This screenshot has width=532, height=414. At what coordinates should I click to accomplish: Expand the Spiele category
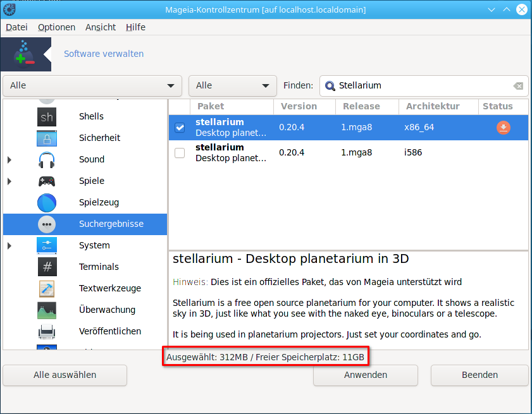(9, 181)
